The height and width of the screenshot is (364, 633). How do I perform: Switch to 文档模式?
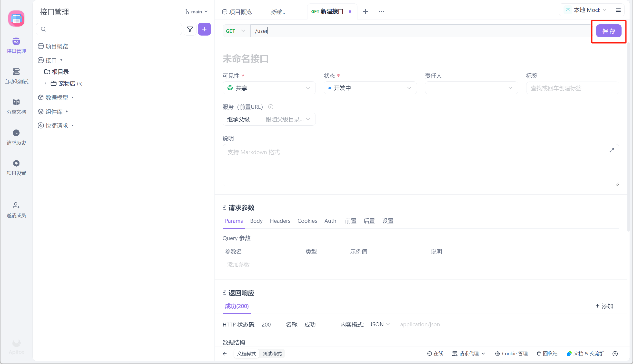tap(246, 354)
